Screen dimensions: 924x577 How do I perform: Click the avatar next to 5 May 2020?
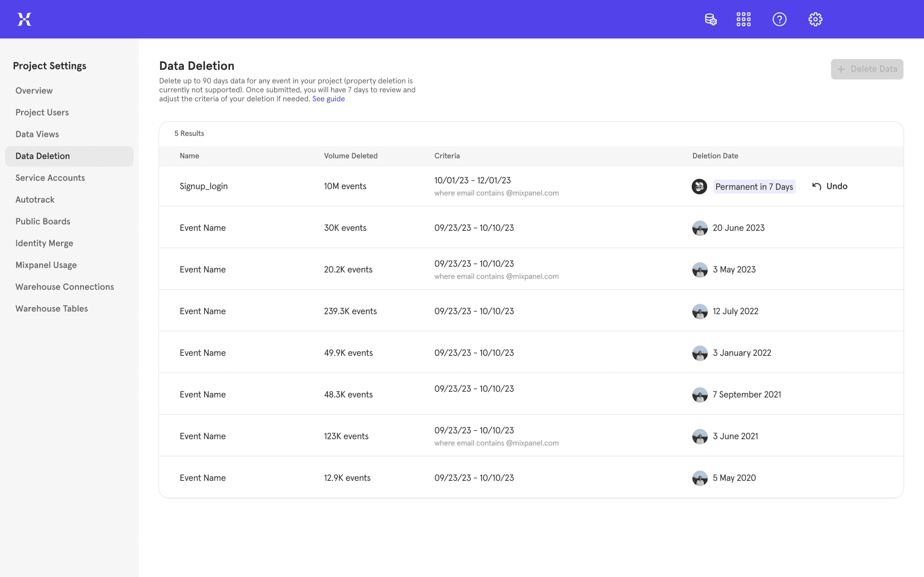coord(700,478)
